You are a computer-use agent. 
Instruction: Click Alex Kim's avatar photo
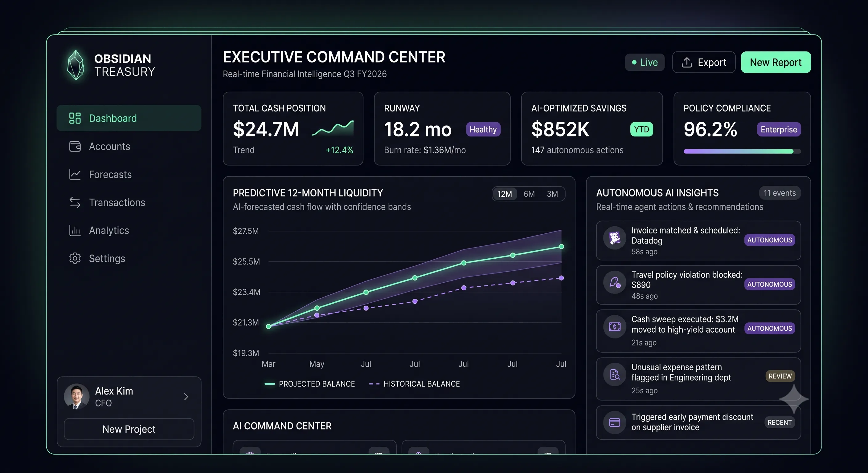pos(76,396)
